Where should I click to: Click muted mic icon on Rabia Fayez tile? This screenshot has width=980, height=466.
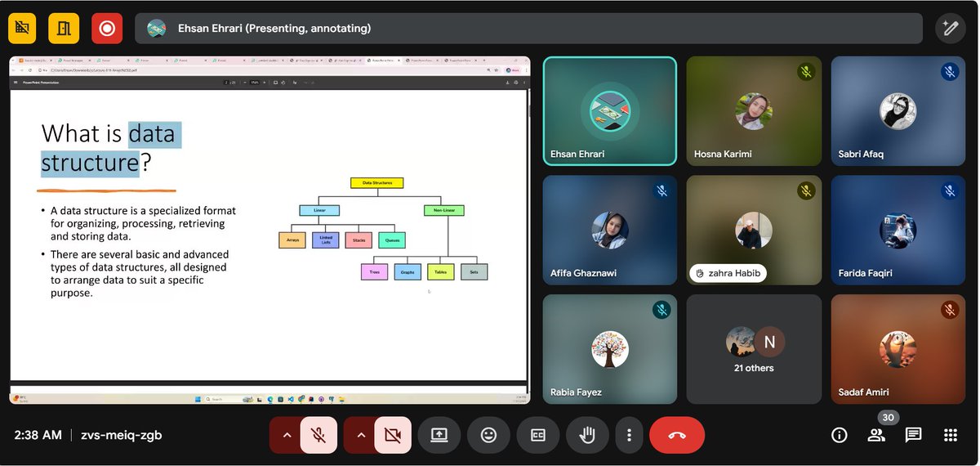tap(661, 310)
